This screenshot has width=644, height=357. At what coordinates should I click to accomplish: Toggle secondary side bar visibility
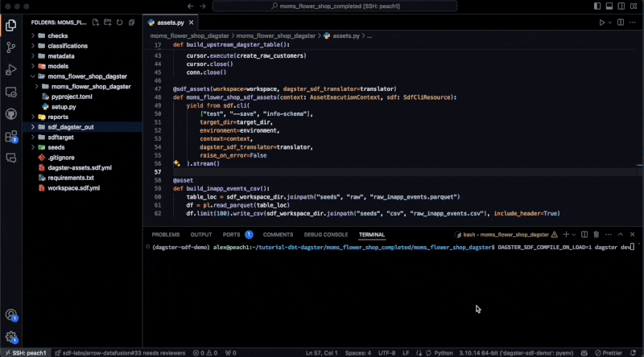(x=621, y=6)
